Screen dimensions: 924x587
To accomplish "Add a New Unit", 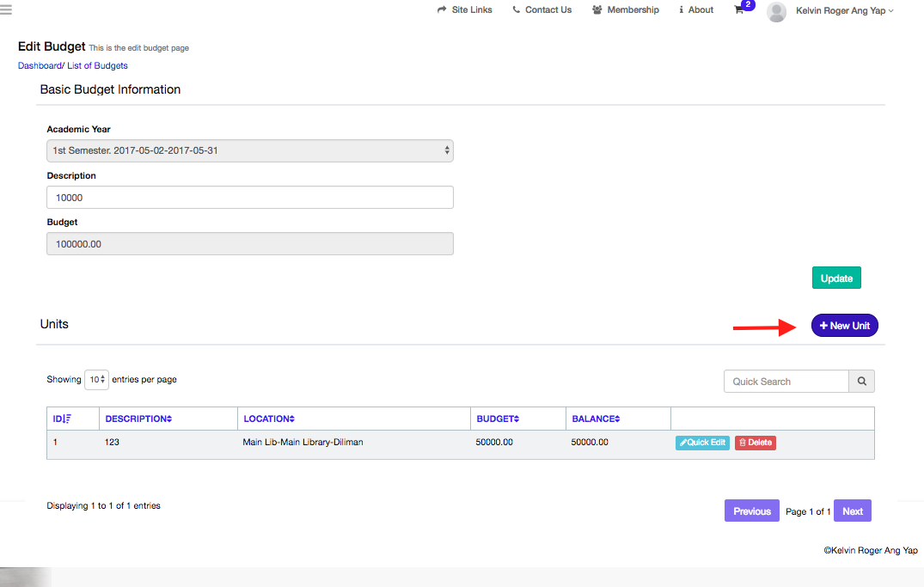I will [844, 326].
